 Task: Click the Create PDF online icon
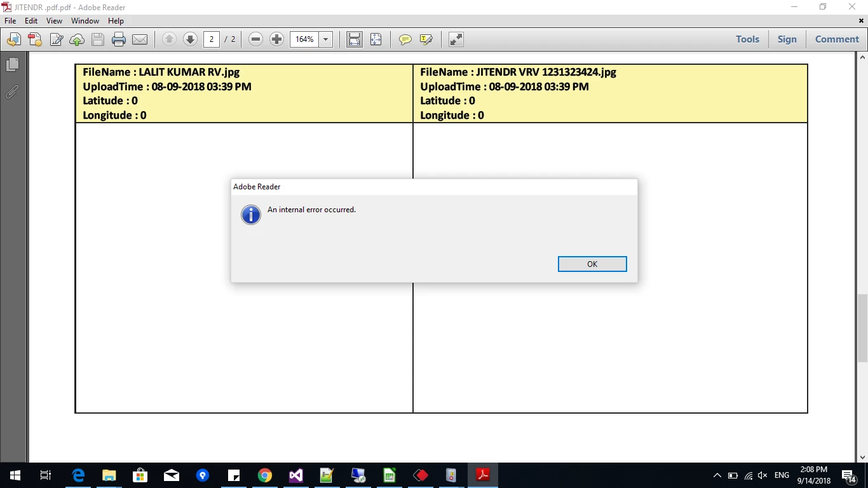(35, 39)
